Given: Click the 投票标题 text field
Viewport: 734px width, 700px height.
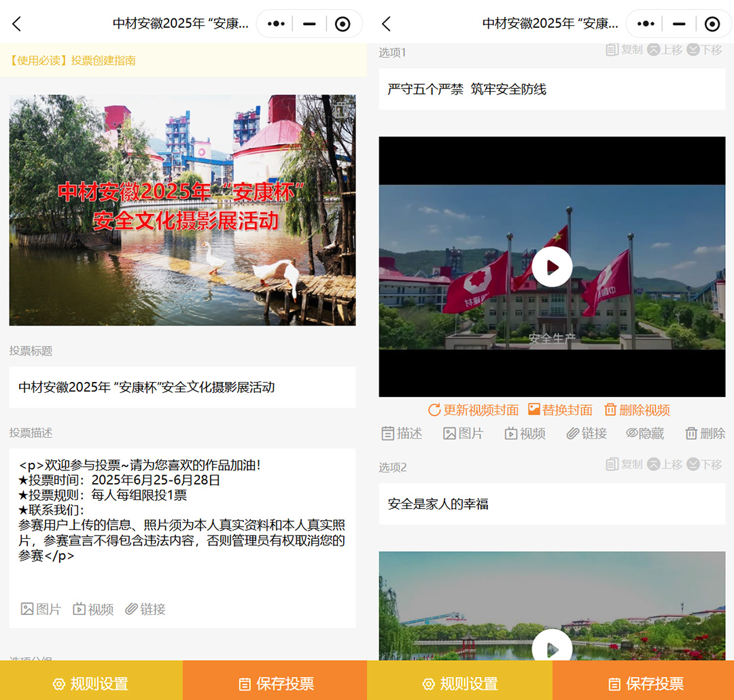Looking at the screenshot, I should 182,387.
